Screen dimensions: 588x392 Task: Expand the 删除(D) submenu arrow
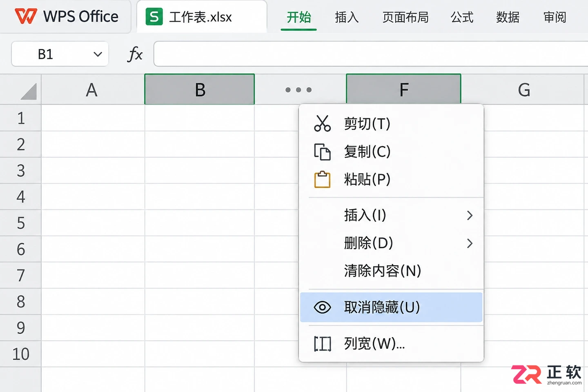[470, 243]
